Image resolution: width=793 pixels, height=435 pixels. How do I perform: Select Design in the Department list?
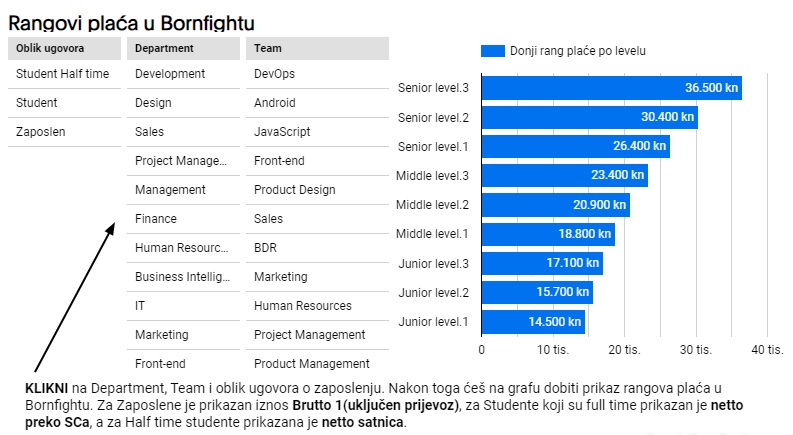click(153, 103)
